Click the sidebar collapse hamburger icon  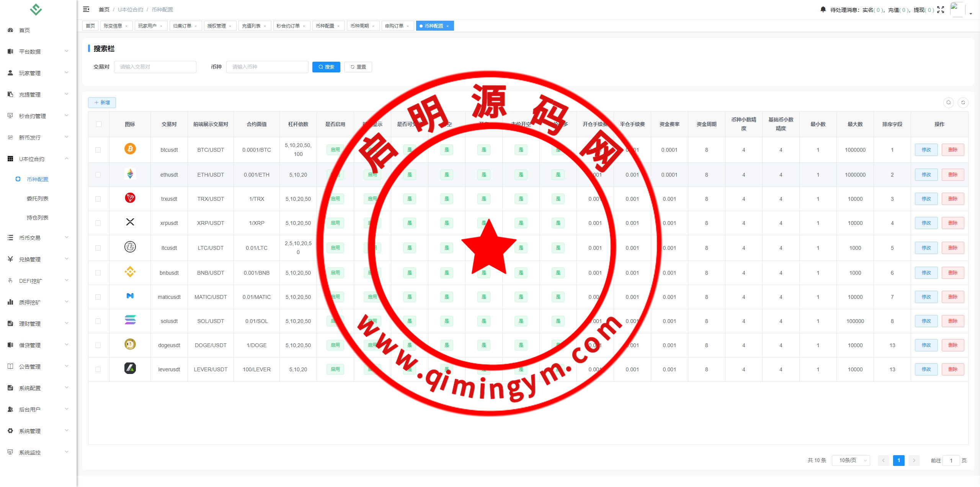click(x=86, y=9)
